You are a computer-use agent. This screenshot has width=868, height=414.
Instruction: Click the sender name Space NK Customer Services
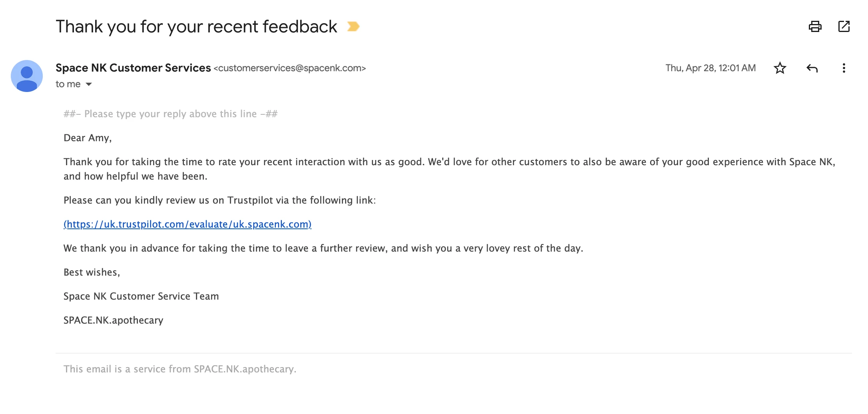point(133,68)
